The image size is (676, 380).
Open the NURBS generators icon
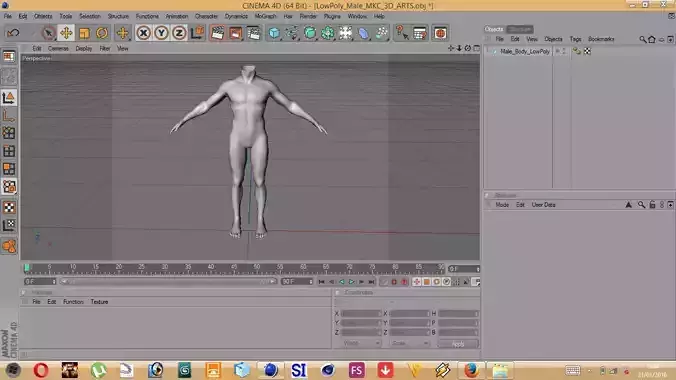(x=310, y=33)
